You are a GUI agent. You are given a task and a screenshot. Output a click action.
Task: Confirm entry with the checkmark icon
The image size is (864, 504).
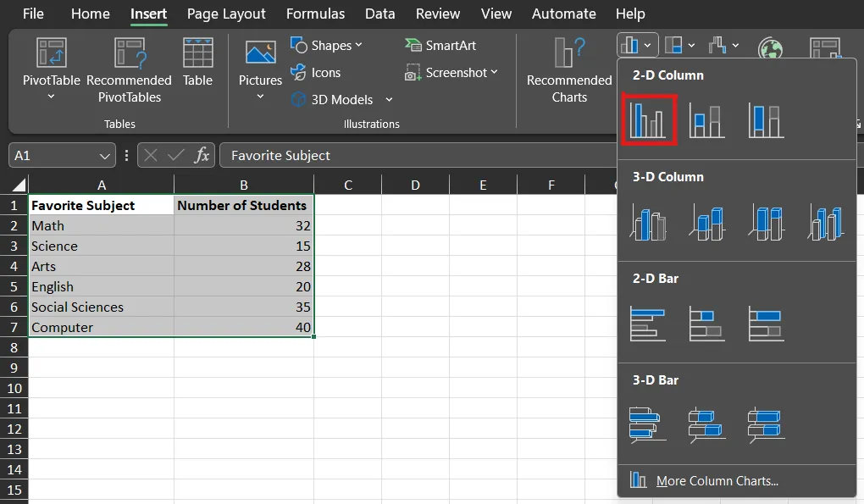(176, 155)
